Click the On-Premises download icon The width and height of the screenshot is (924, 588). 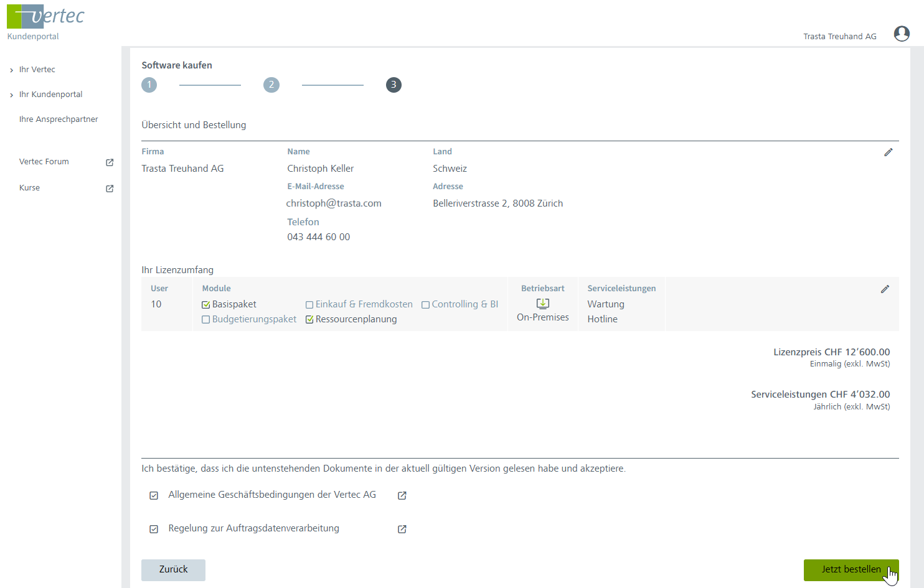point(542,304)
